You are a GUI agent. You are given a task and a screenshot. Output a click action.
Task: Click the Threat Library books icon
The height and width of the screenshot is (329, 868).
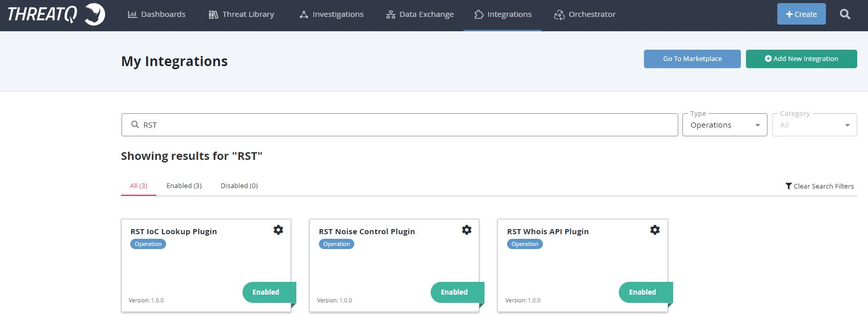[x=213, y=14]
